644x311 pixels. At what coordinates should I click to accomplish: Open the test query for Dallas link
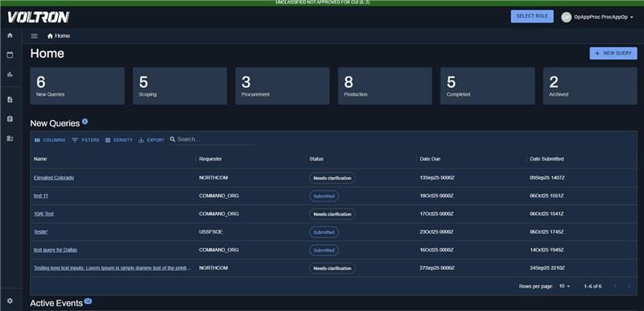tap(56, 250)
